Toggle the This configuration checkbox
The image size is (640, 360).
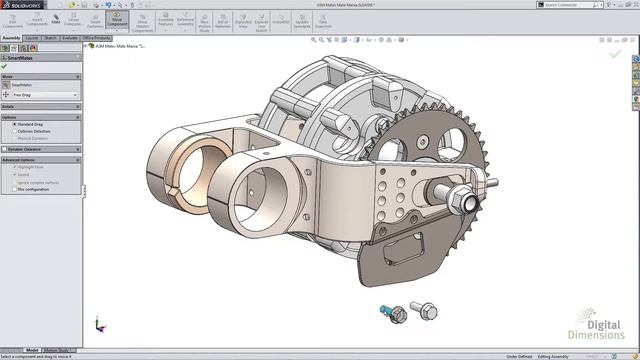tap(15, 189)
